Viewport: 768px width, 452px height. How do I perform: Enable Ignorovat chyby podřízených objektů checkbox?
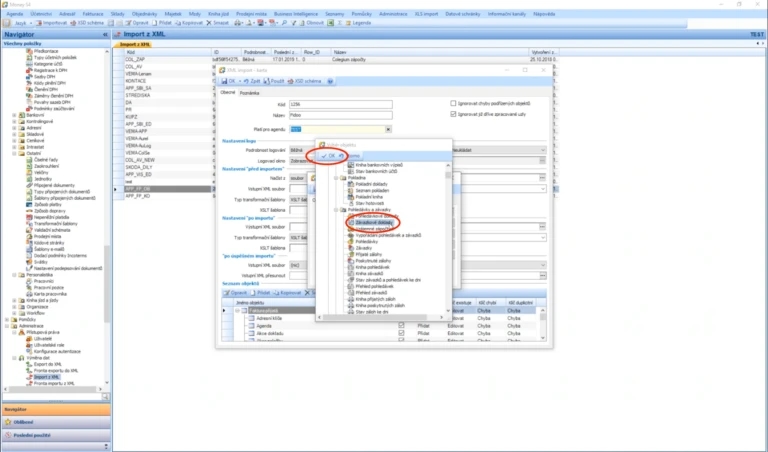pyautogui.click(x=453, y=103)
